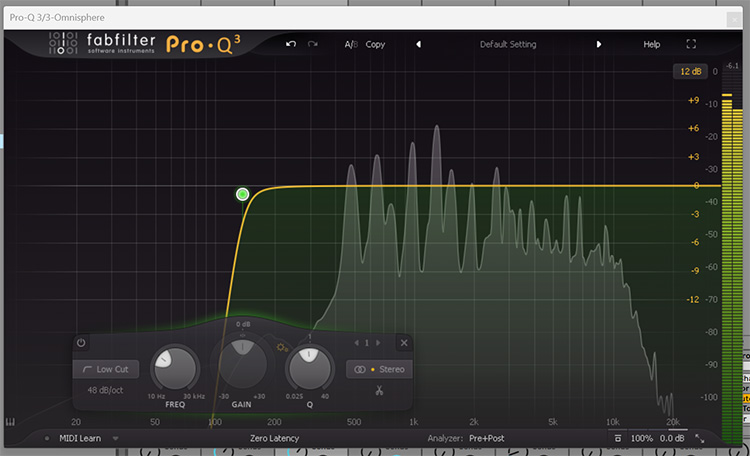
Task: Toggle the global bypass icon
Action: tap(618, 438)
